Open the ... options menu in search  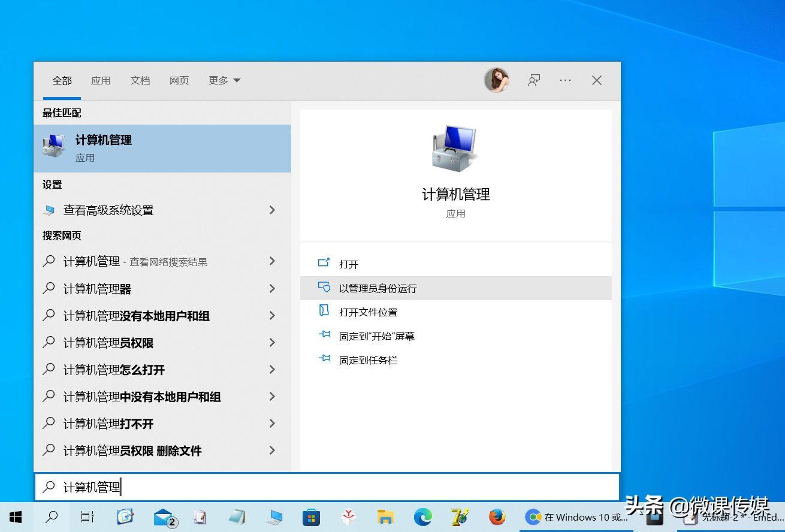click(x=565, y=80)
